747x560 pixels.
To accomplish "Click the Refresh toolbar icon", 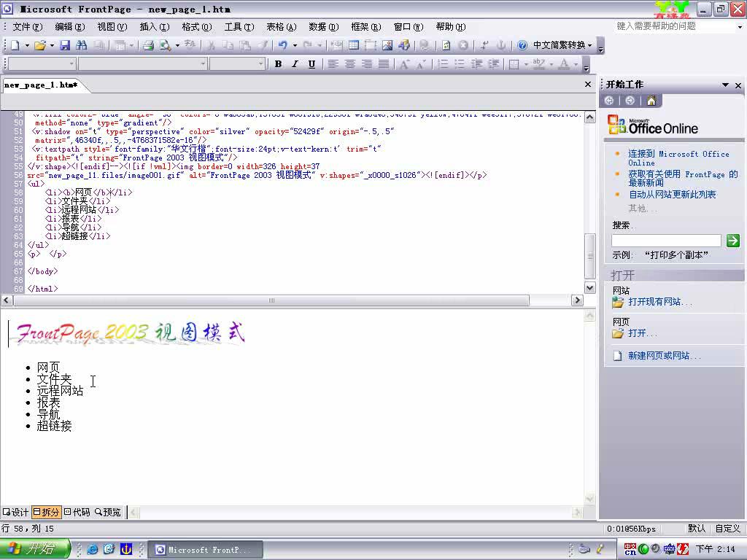I will pos(446,45).
